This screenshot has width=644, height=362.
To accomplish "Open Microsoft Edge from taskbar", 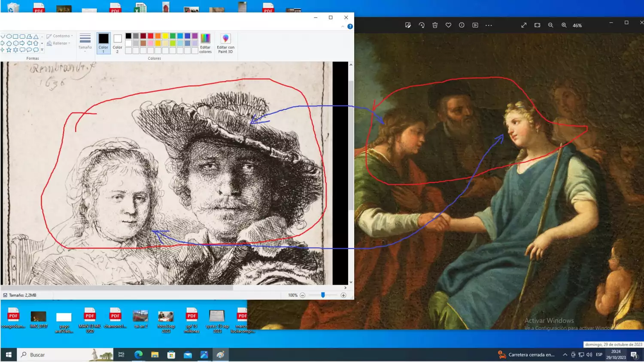I will pyautogui.click(x=138, y=355).
